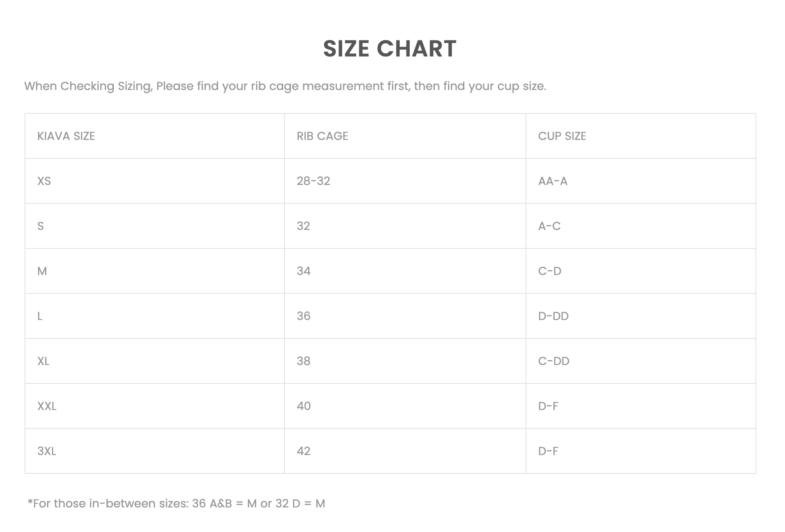Click the A-C cup size cell
Viewport: 785px width, 532px height.
(x=549, y=226)
